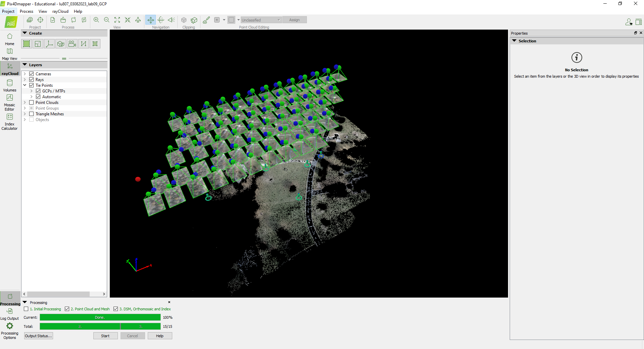Click the Zoom Out magnifier

point(107,20)
